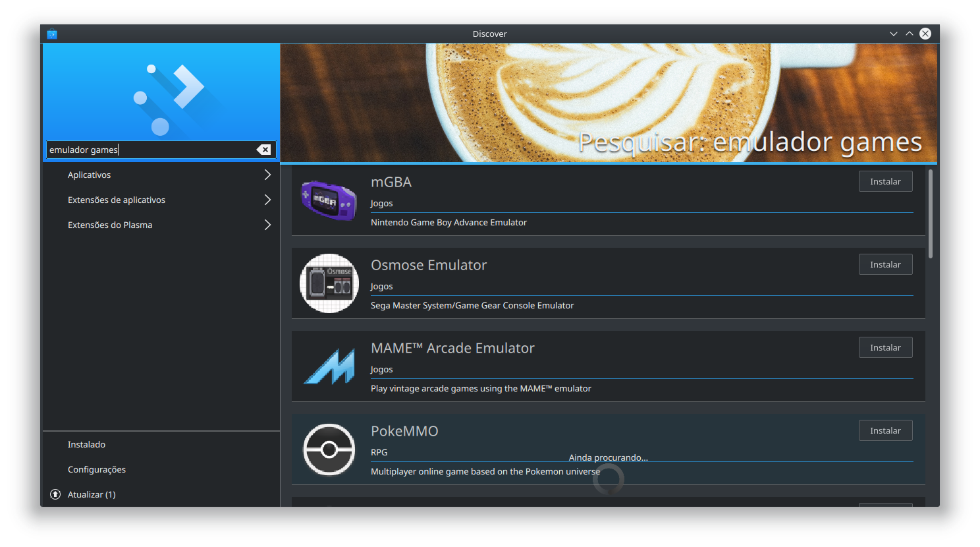Open the Jogos category link under mGBA
980x547 pixels.
point(381,203)
